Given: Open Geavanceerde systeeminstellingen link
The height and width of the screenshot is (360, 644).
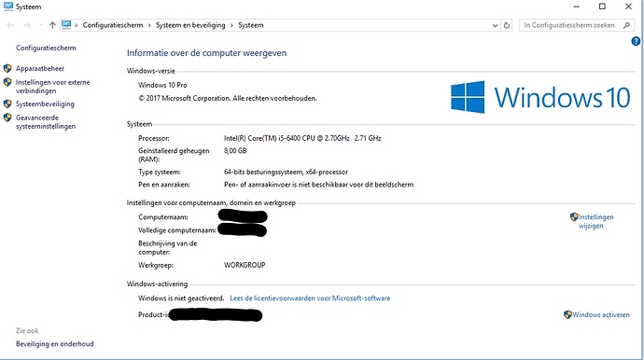Looking at the screenshot, I should click(46, 122).
